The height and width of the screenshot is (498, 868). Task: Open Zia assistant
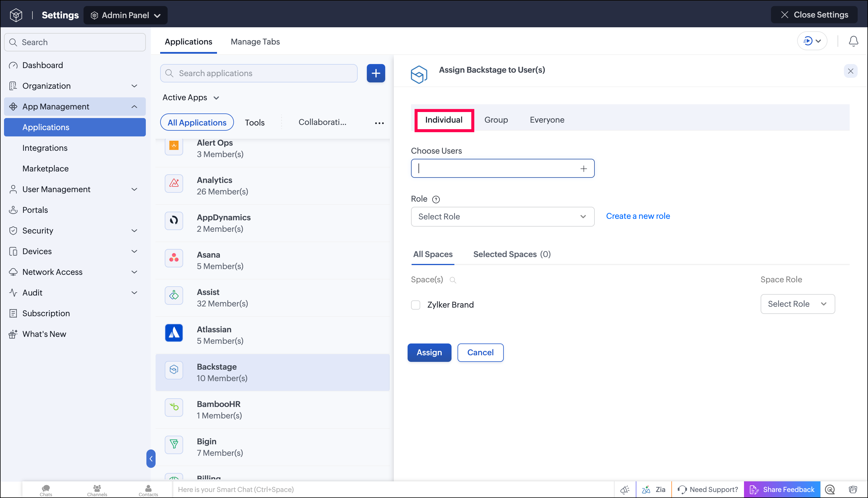(x=653, y=489)
